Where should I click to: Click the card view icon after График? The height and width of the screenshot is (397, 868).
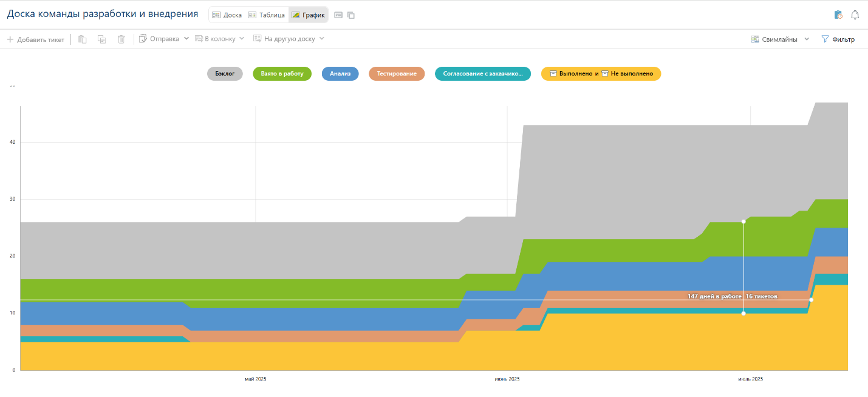[338, 15]
